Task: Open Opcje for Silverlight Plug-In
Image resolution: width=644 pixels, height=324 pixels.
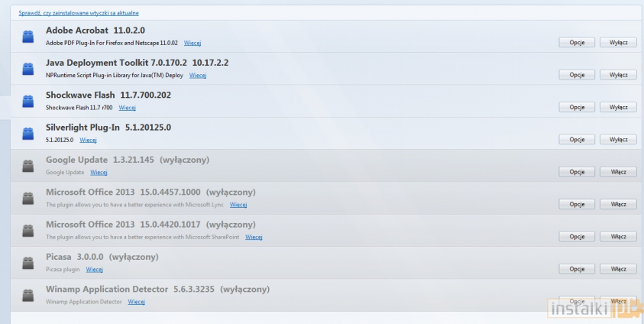Action: click(x=577, y=140)
